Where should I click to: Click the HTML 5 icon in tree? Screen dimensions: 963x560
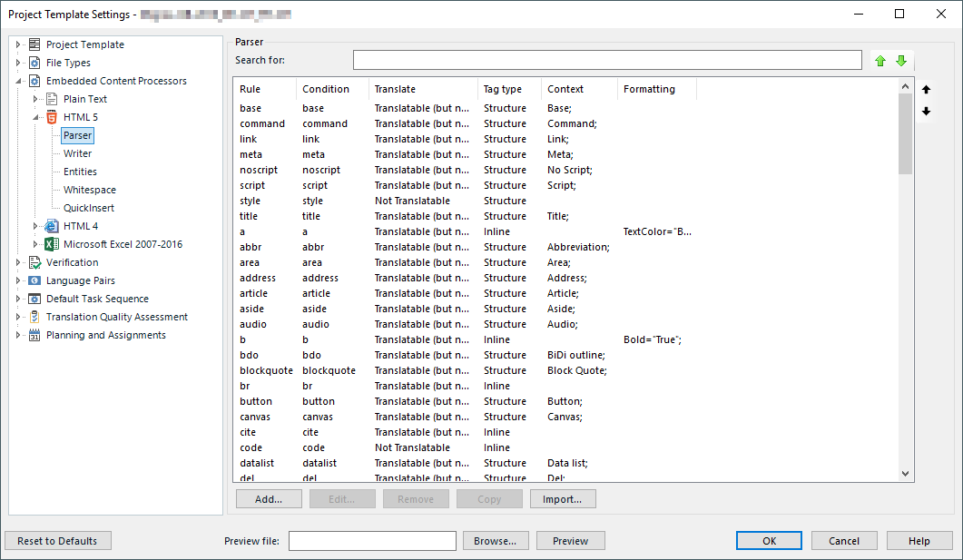tap(52, 117)
